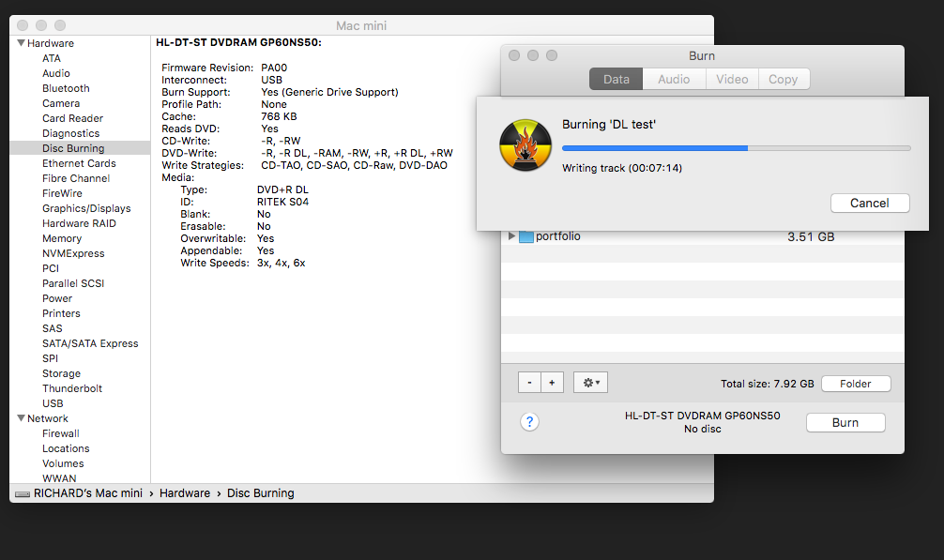Select PCI in the sidebar
The width and height of the screenshot is (944, 560).
pyautogui.click(x=51, y=268)
